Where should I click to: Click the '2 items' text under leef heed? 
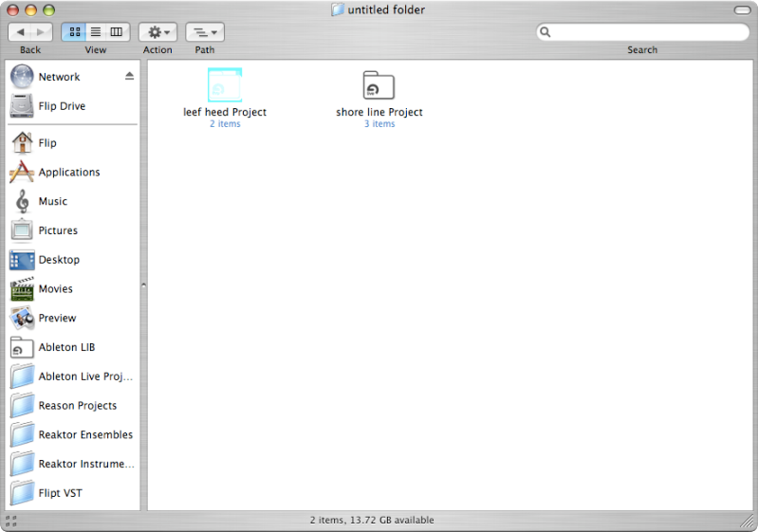225,124
